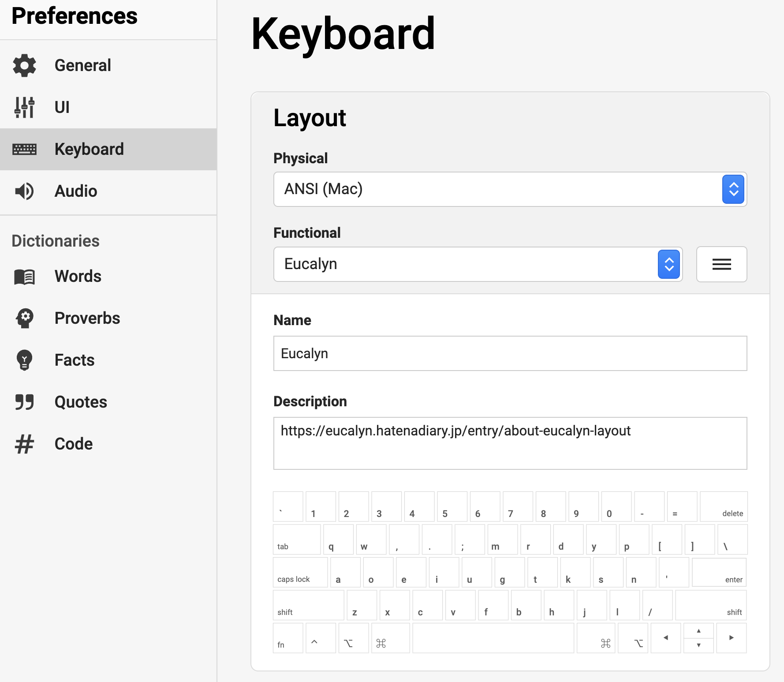Click into the Name text field
Viewport: 784px width, 682px height.
point(510,353)
